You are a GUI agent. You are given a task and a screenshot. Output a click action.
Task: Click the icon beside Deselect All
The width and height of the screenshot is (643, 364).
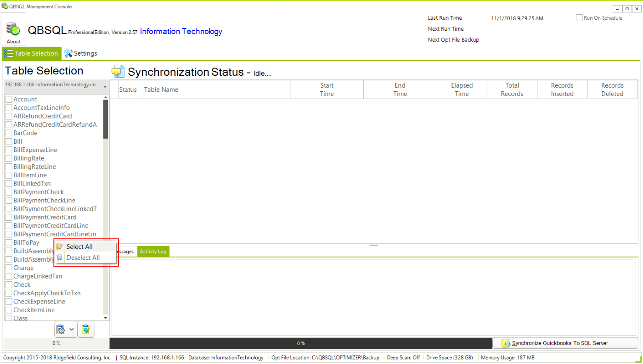click(x=59, y=258)
